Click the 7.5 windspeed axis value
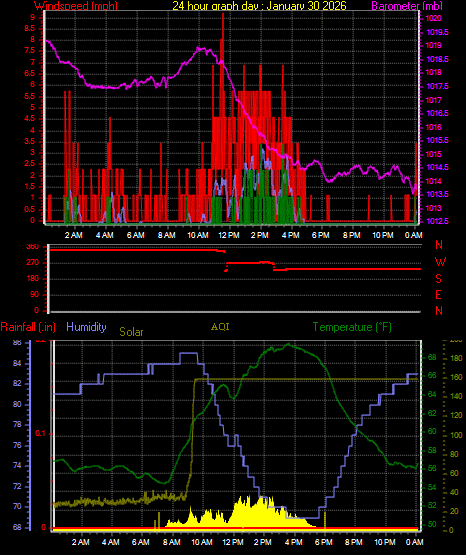The image size is (466, 555). coord(29,51)
